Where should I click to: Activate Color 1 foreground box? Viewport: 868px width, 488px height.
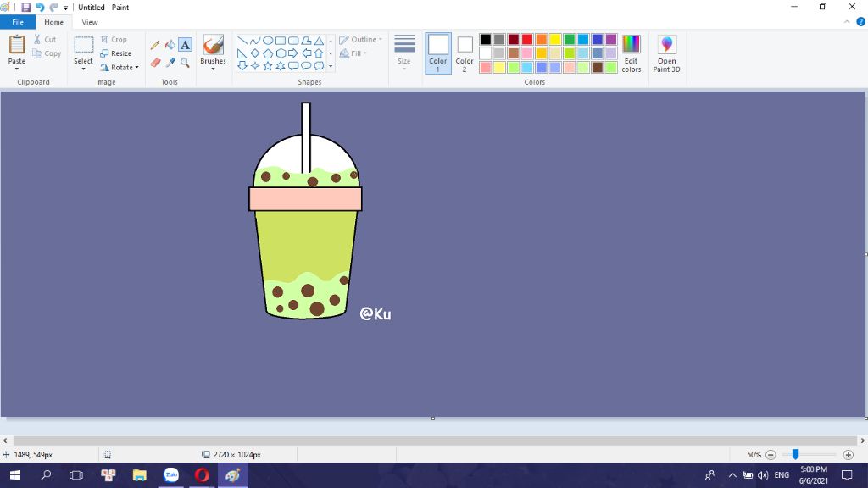pyautogui.click(x=438, y=53)
